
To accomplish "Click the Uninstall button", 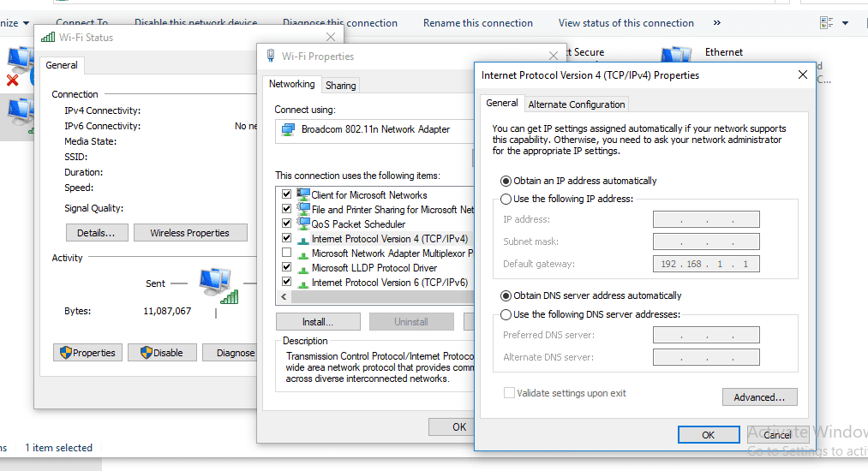I will pos(411,321).
